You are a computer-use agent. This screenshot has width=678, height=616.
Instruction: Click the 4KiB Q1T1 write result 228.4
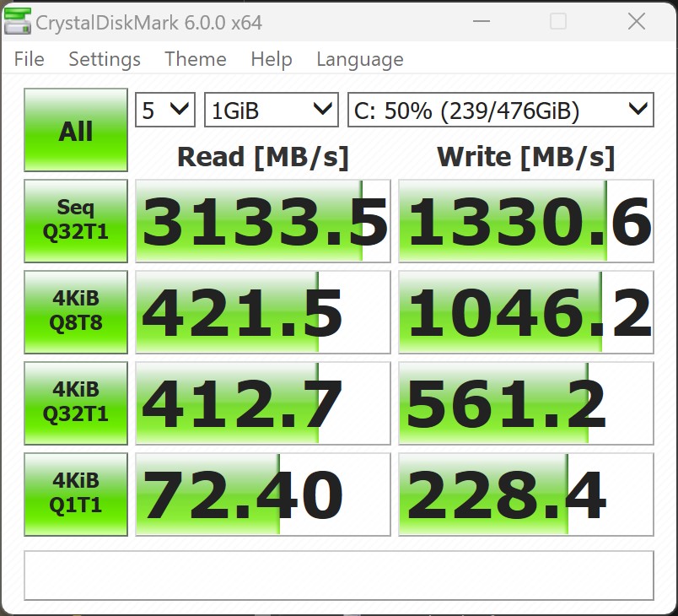(x=526, y=494)
